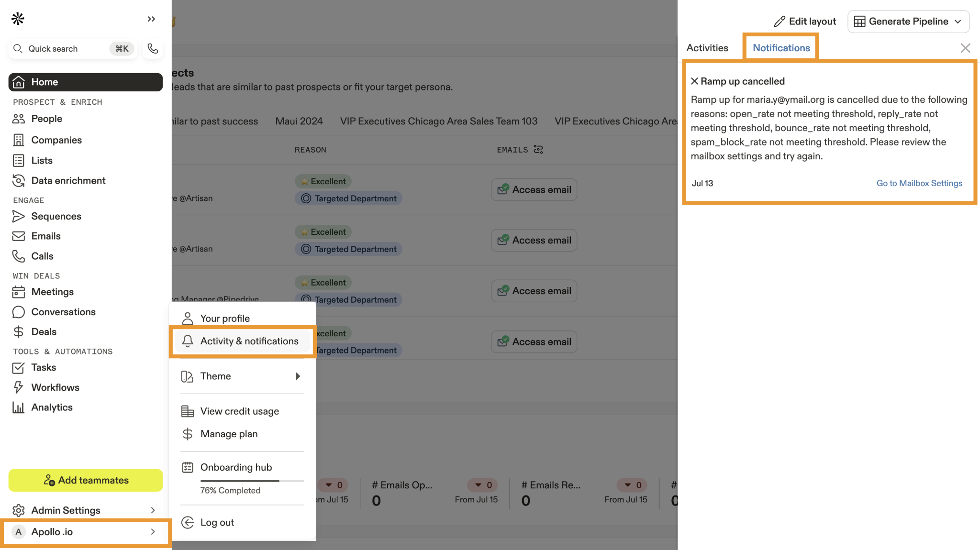
Task: Go to Data enrichment page
Action: click(x=68, y=180)
